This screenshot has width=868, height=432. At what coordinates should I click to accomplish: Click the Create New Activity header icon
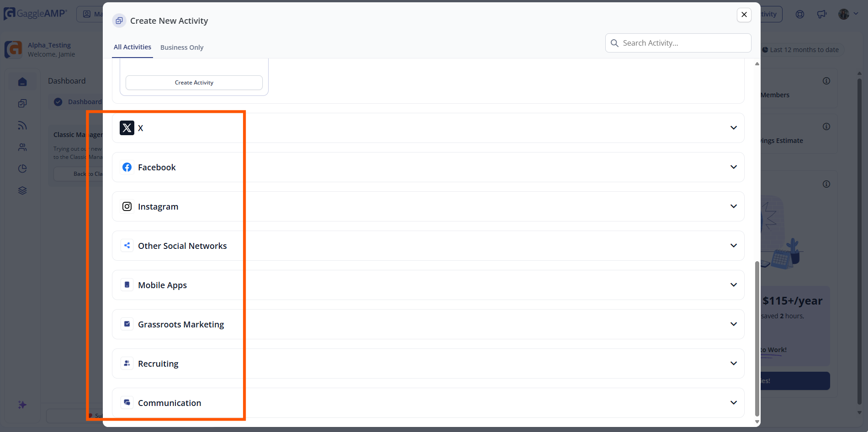click(119, 21)
